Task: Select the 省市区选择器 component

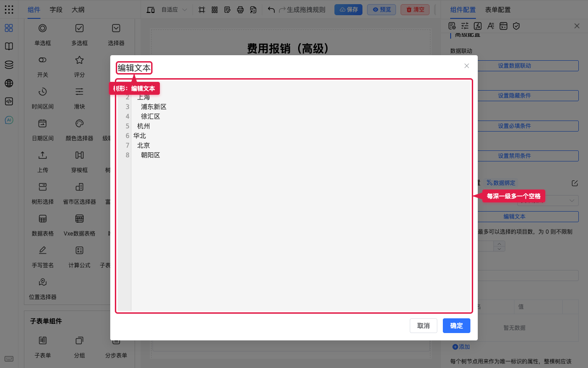Action: [x=79, y=193]
